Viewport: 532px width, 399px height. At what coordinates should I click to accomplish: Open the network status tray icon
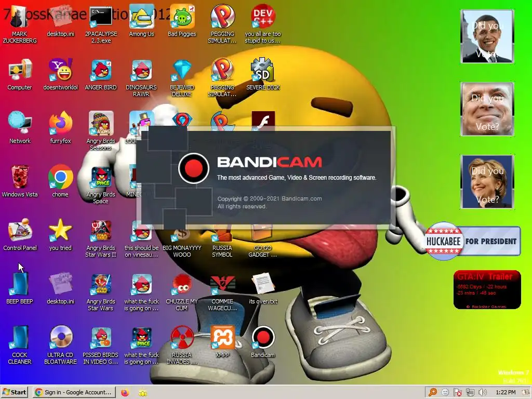click(x=470, y=392)
